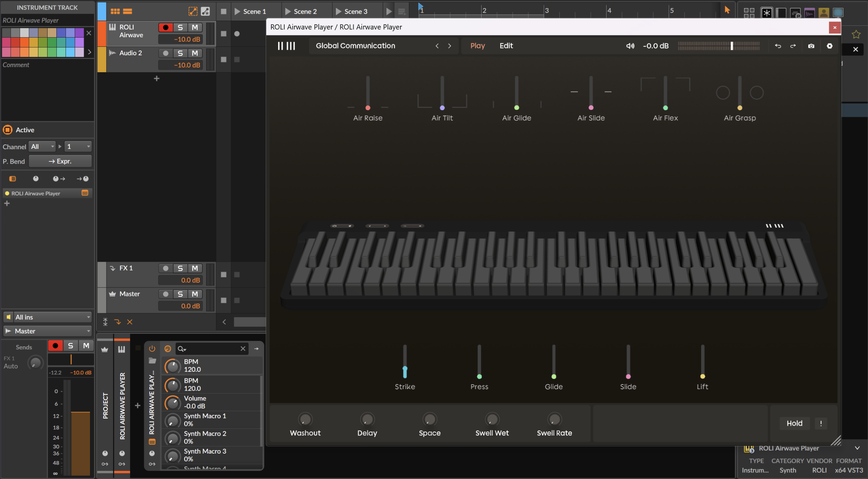Open the Channel All dropdown
The width and height of the screenshot is (868, 479).
pyautogui.click(x=42, y=147)
